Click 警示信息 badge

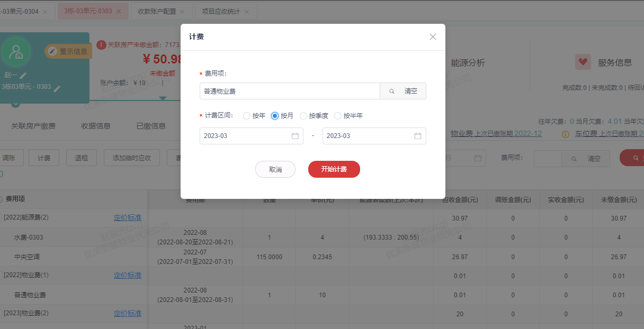(x=69, y=51)
